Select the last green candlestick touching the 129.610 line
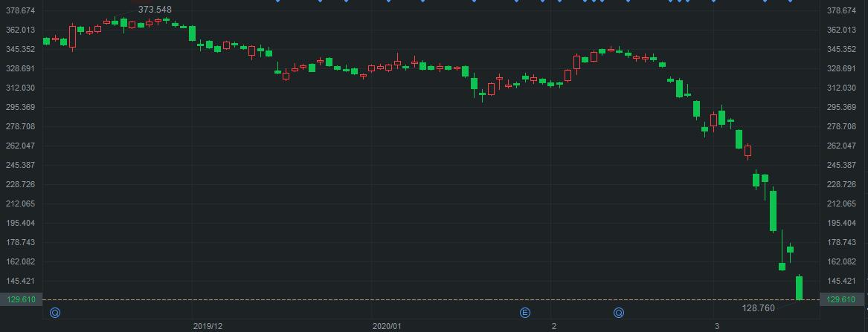 800,287
